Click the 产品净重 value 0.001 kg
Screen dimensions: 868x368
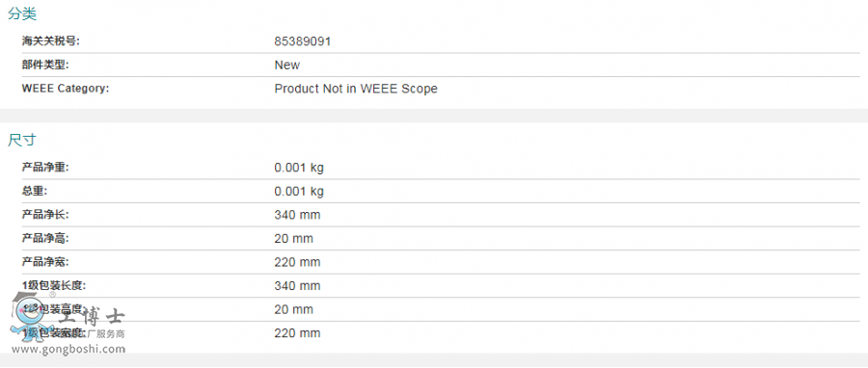(x=299, y=168)
